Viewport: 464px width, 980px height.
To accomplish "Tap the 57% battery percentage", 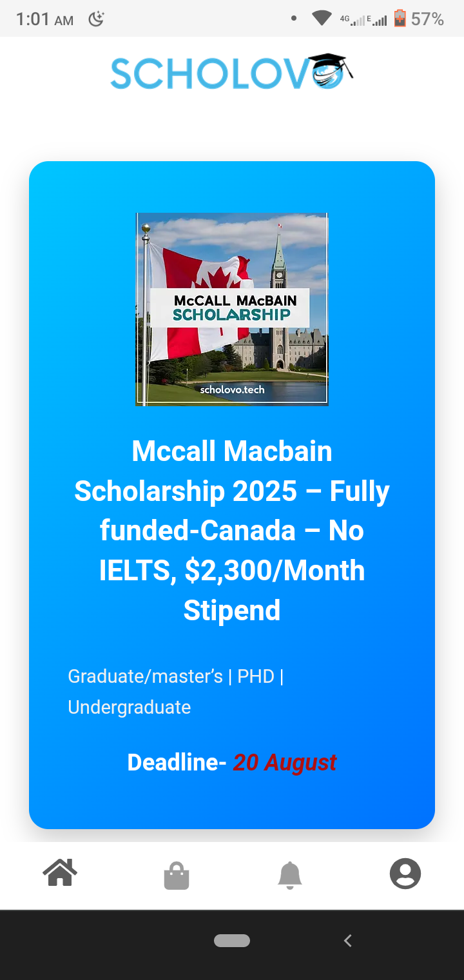I will coord(427,19).
